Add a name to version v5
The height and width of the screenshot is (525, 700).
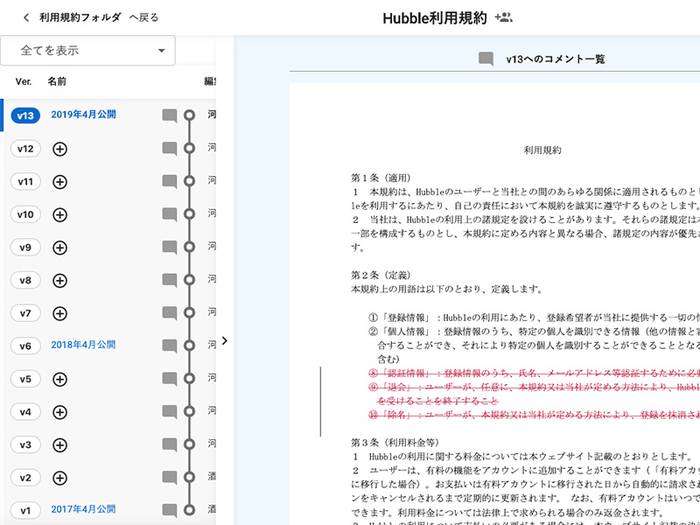point(60,379)
